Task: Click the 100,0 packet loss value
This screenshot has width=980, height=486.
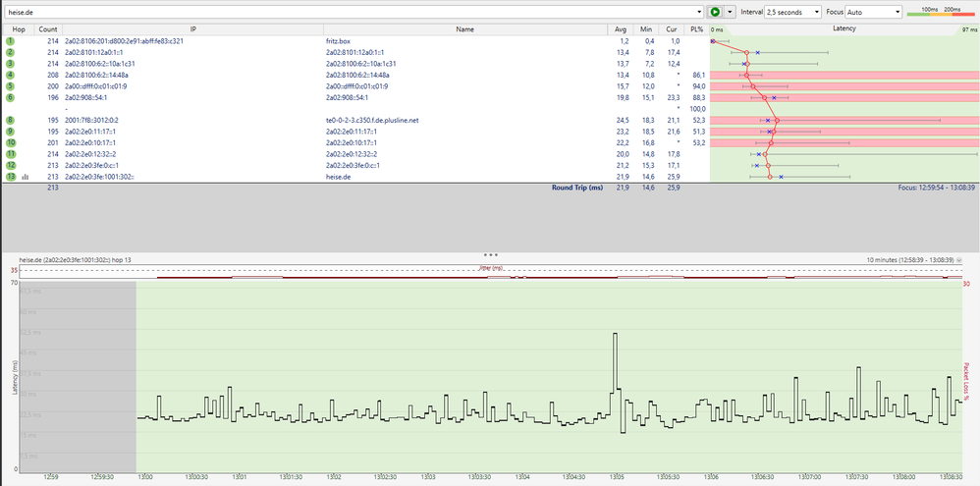Action: [697, 109]
